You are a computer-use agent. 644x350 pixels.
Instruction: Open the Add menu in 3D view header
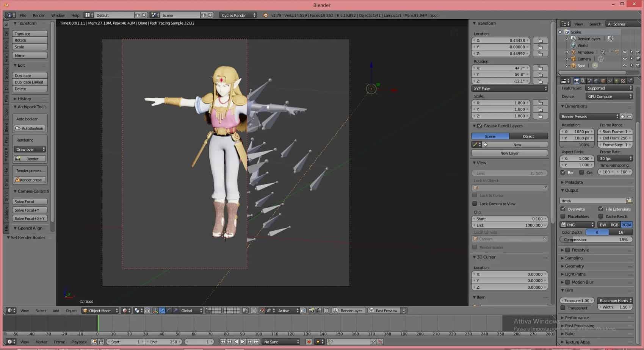pyautogui.click(x=56, y=311)
